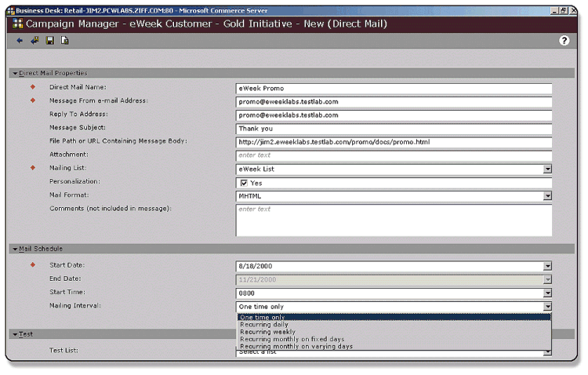Collapse the Direct Mail Properties section
Viewport: 588px width, 375px height.
(15, 73)
